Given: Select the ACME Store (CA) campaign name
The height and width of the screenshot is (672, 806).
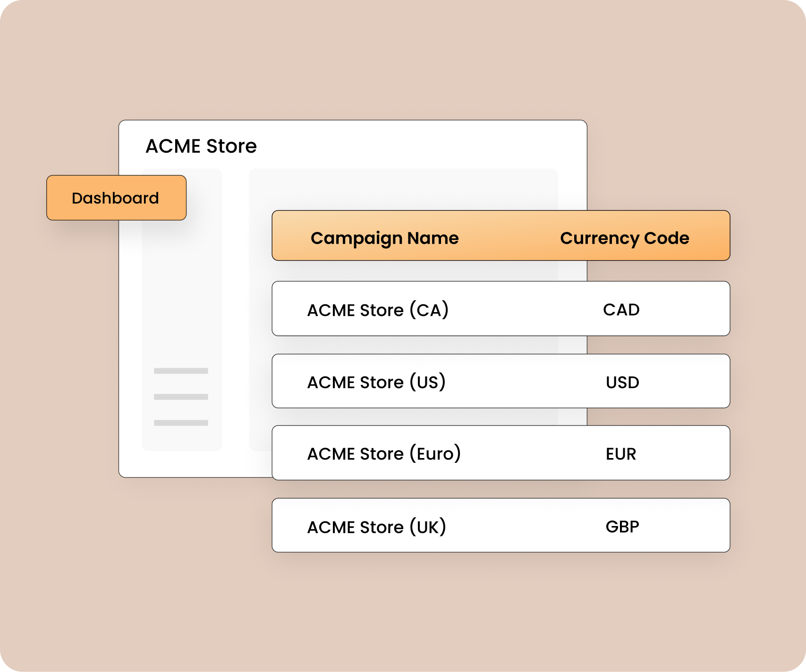Looking at the screenshot, I should point(378,310).
